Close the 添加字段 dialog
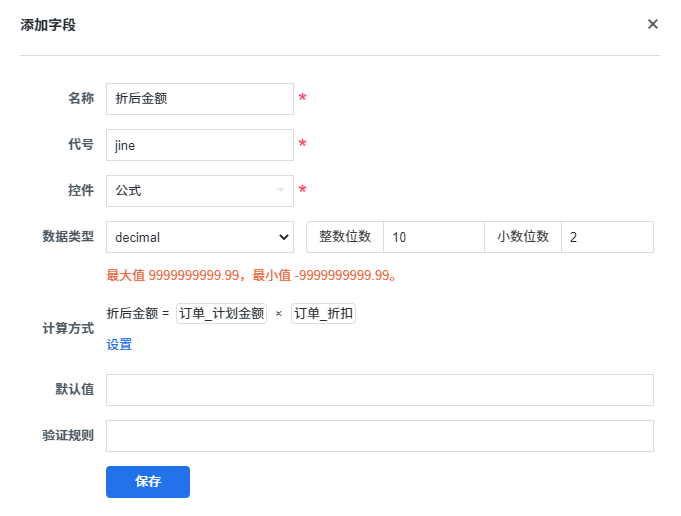 click(x=652, y=24)
